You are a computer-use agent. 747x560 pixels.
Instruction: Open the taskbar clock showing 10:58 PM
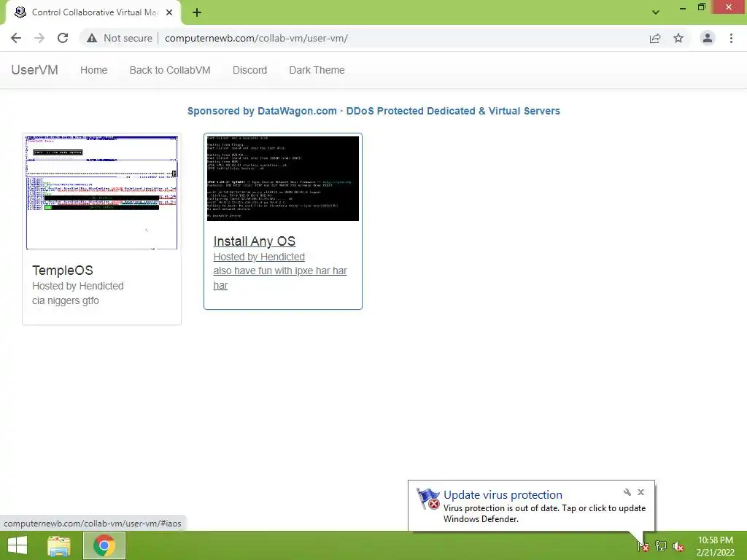pyautogui.click(x=715, y=546)
